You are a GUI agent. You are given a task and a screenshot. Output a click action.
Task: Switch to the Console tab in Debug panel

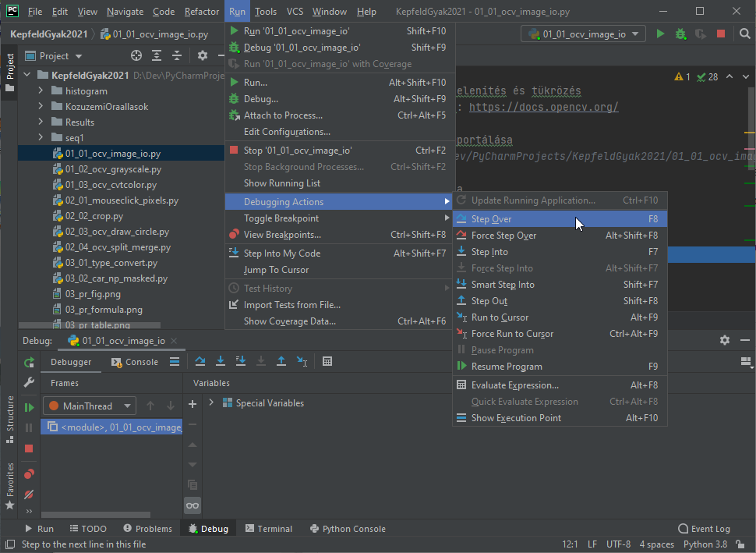(135, 362)
